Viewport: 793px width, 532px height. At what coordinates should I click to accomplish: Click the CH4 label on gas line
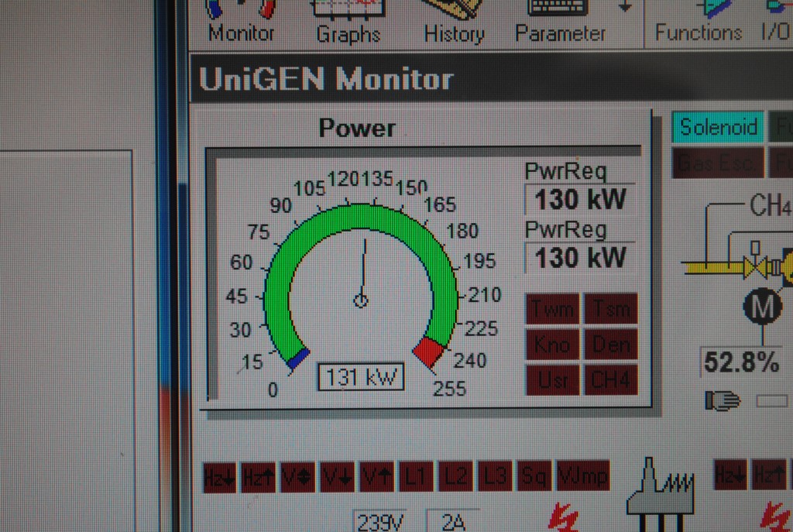click(770, 205)
